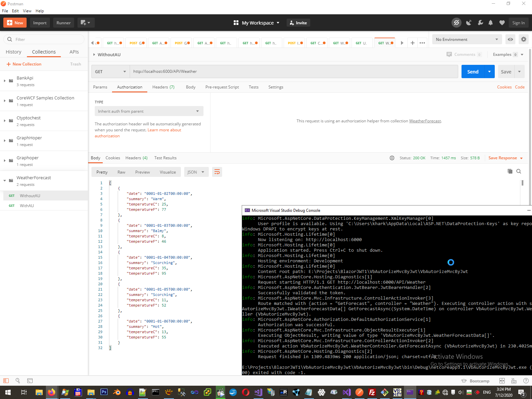
Task: Open the manage environments gear icon
Action: click(x=524, y=39)
